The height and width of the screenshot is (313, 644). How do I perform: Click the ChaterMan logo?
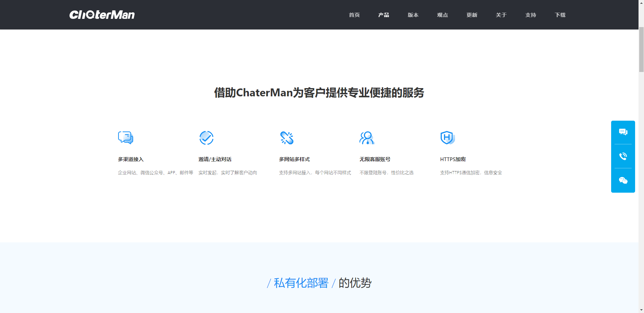pyautogui.click(x=102, y=15)
